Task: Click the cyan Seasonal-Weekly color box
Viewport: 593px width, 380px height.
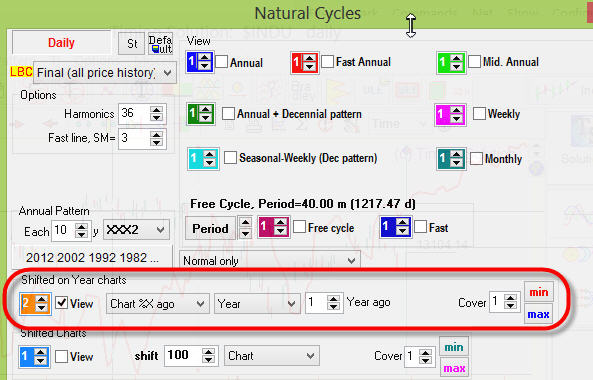Action: point(195,158)
